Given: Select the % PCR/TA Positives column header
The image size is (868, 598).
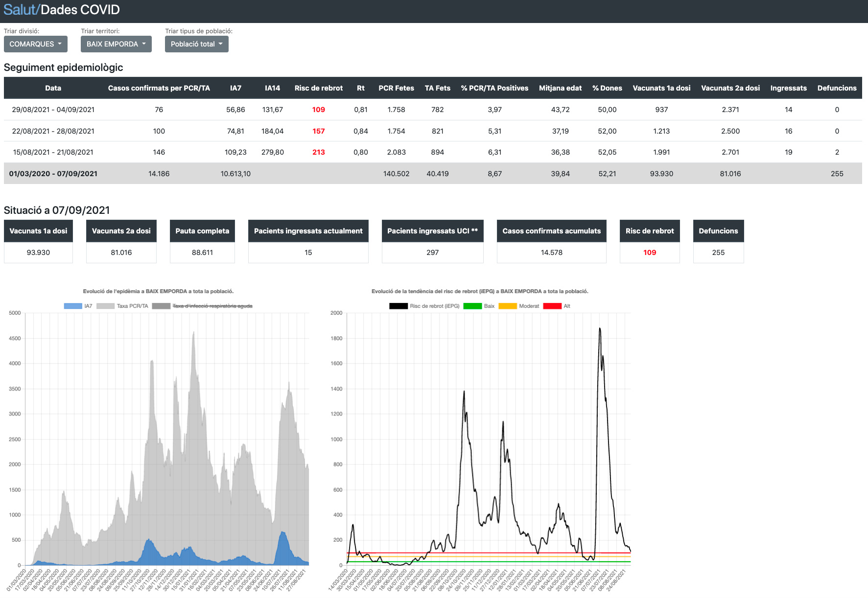Looking at the screenshot, I should coord(494,88).
